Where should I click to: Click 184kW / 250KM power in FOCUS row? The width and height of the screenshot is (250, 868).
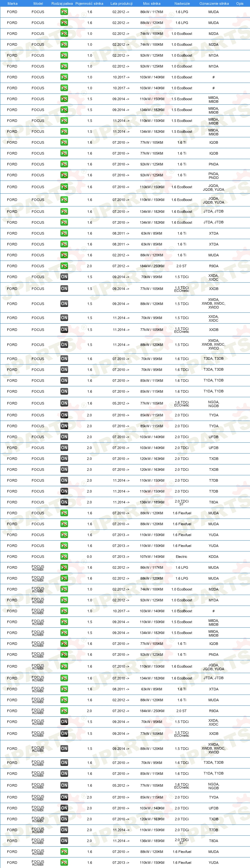tap(152, 266)
